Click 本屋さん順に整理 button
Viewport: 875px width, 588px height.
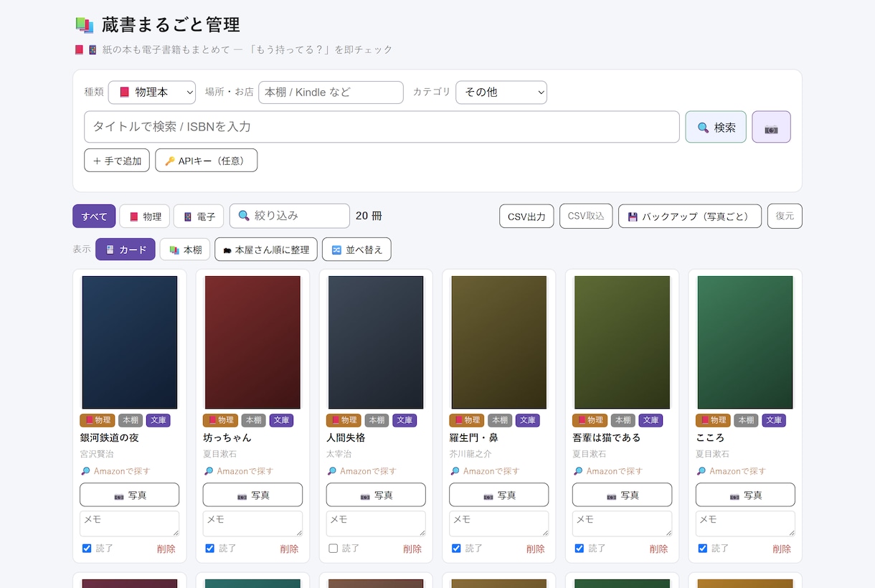click(266, 250)
